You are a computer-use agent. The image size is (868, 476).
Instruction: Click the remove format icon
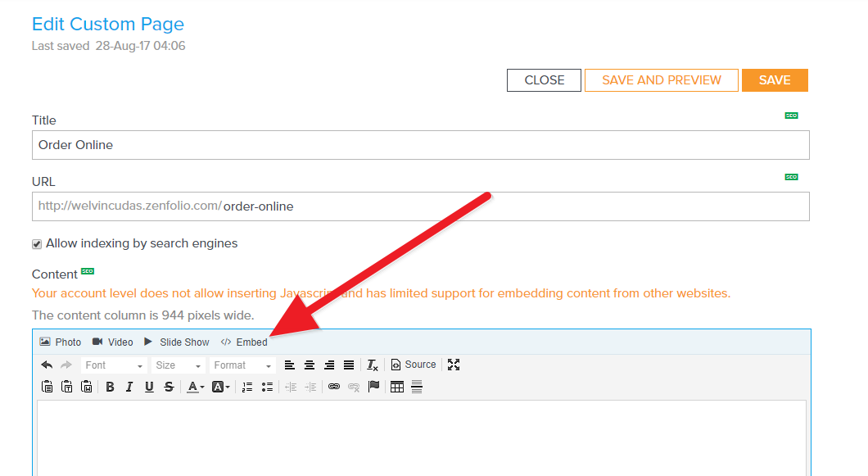coord(373,365)
